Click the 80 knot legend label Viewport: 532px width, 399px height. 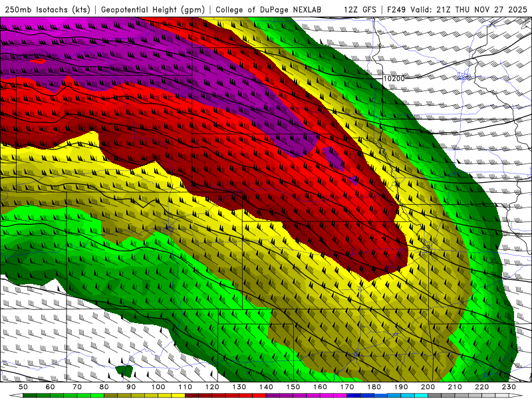[104, 387]
